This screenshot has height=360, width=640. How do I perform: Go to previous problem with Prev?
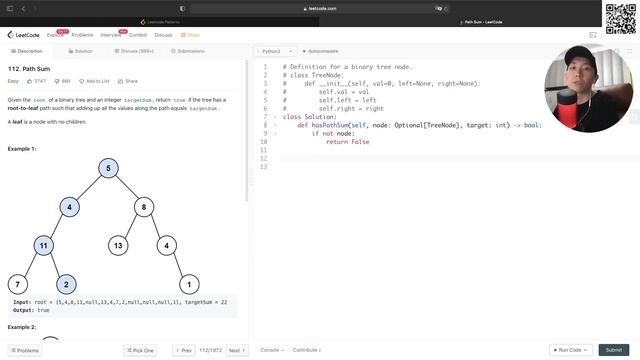pyautogui.click(x=184, y=351)
